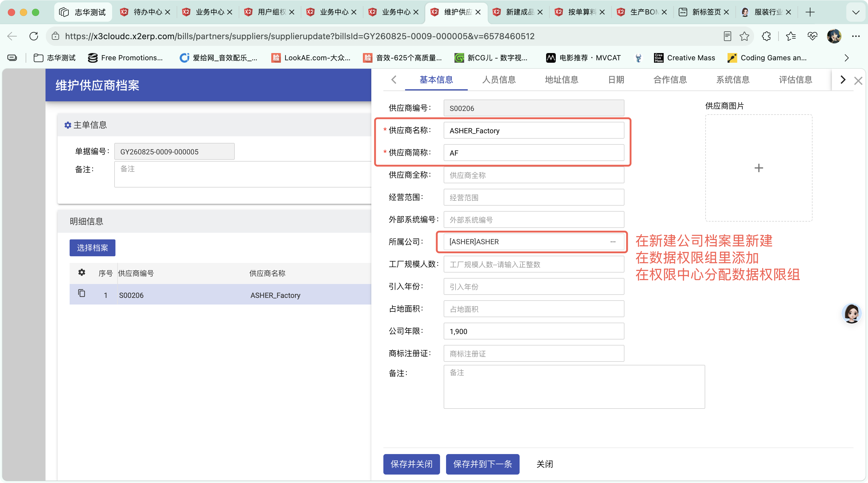This screenshot has width=868, height=483.
Task: Click the copy icon on row S00206
Action: pyautogui.click(x=82, y=293)
